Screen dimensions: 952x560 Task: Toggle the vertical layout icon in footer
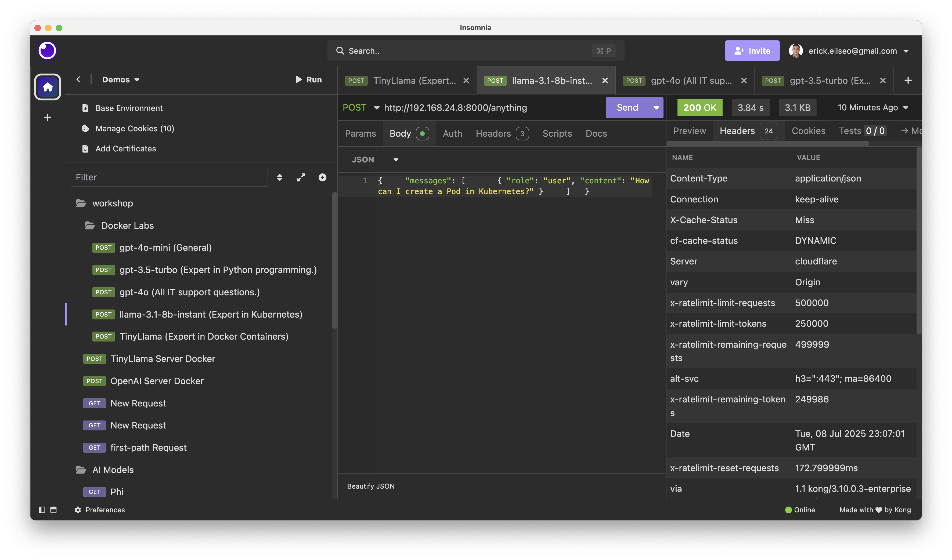(x=53, y=510)
